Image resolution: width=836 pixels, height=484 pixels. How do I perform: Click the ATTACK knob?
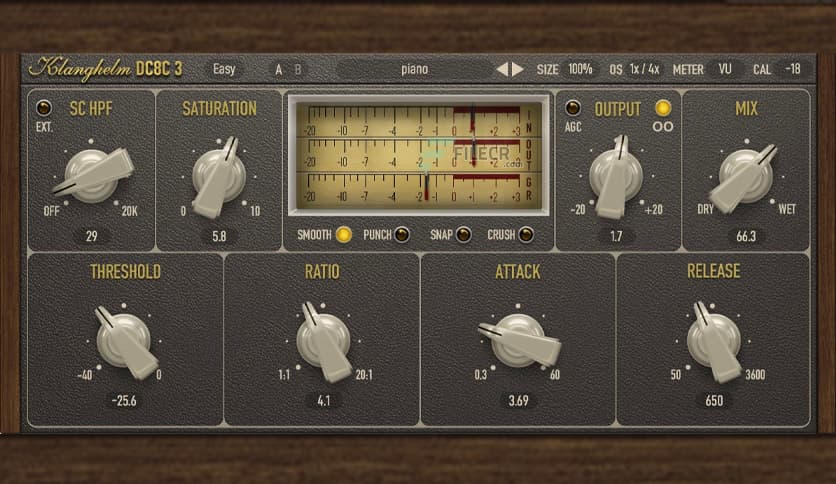[x=517, y=341]
